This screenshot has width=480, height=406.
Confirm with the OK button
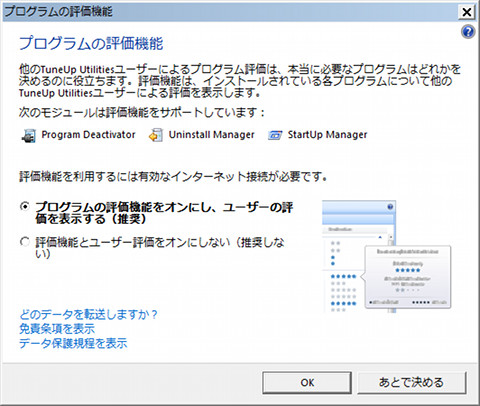click(x=307, y=383)
